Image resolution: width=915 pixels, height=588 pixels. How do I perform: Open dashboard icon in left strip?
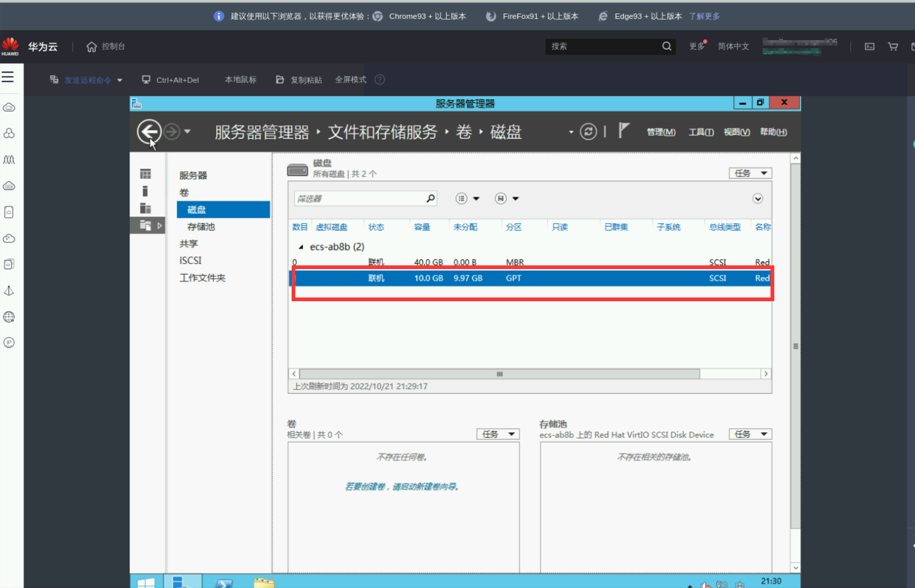click(145, 174)
